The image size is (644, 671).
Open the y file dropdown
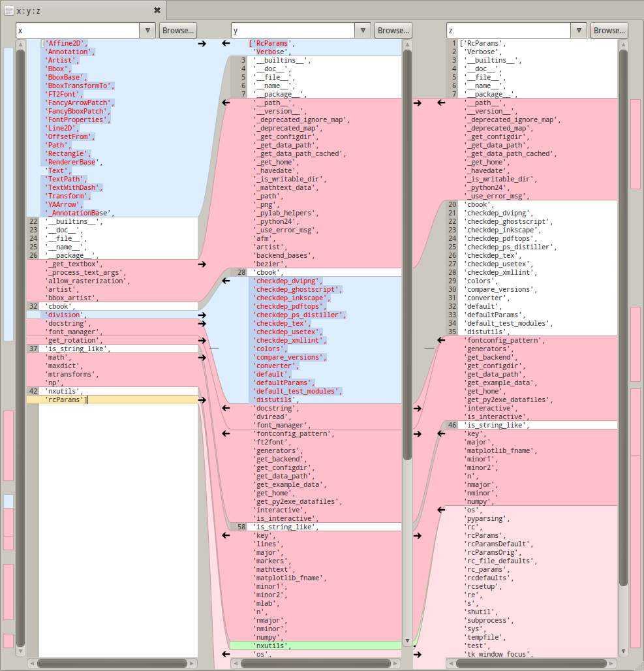[x=363, y=31]
